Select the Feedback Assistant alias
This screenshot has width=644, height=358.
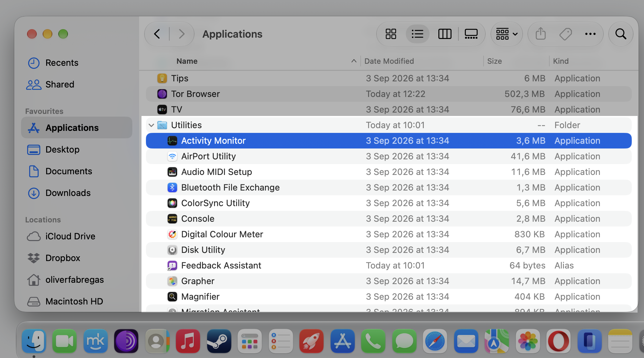point(389,265)
